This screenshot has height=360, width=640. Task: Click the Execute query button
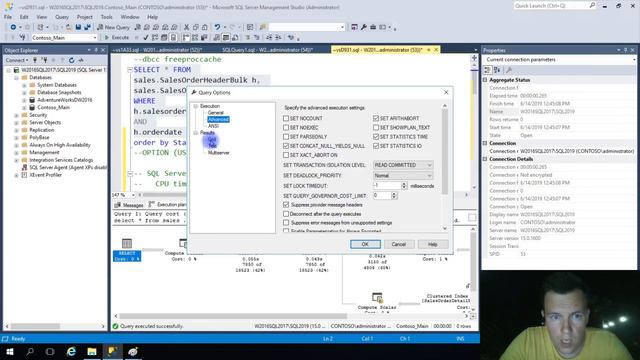click(x=117, y=38)
